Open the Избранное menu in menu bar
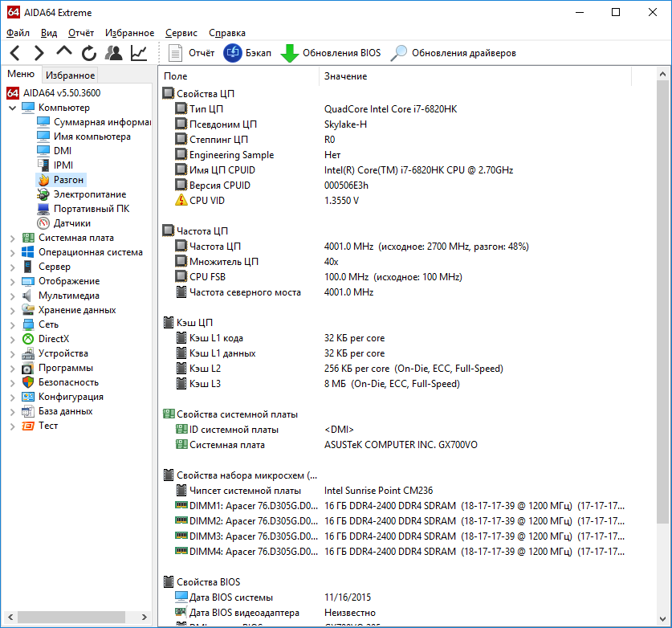Viewport: 672px width, 628px height. click(129, 33)
